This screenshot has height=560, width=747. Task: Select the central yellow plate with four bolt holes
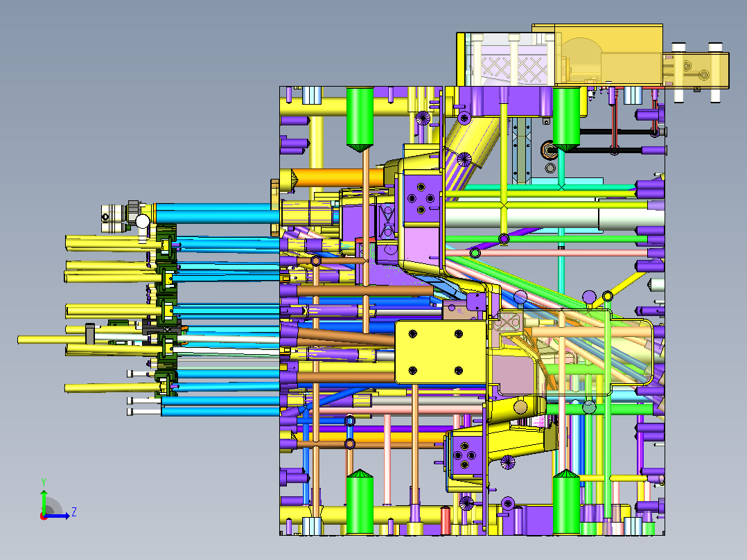click(440, 352)
